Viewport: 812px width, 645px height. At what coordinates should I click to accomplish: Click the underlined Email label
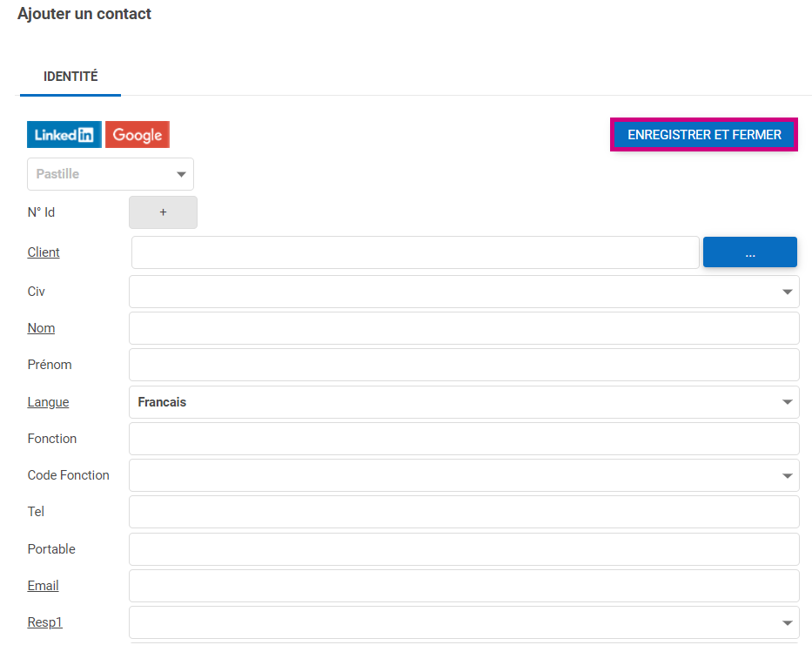43,586
